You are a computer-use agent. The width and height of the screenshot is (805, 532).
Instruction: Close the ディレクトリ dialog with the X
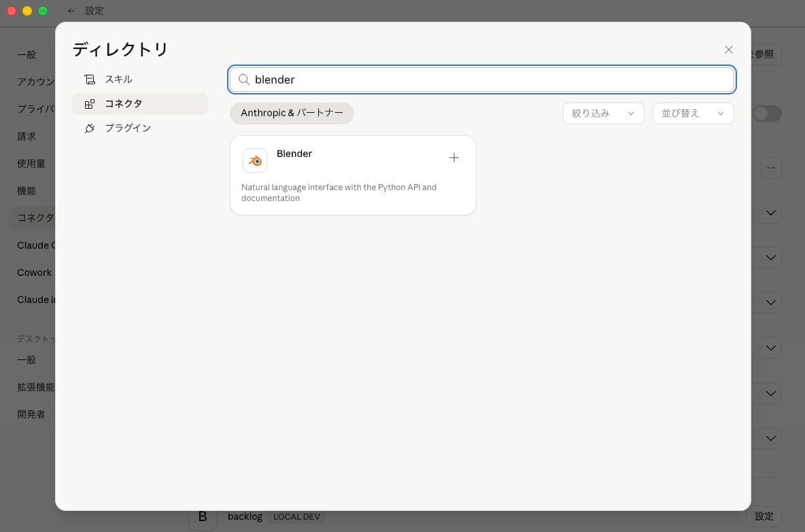pyautogui.click(x=728, y=50)
